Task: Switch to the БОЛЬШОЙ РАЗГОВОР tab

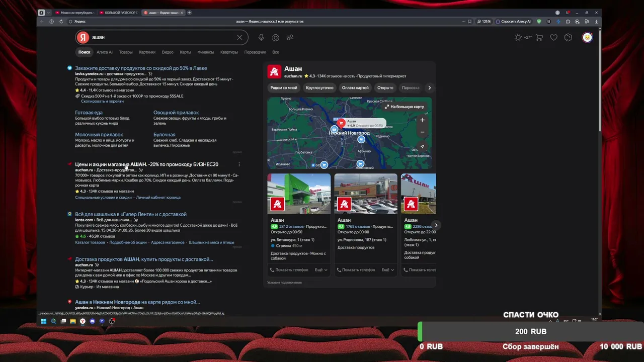Action: coord(118,13)
